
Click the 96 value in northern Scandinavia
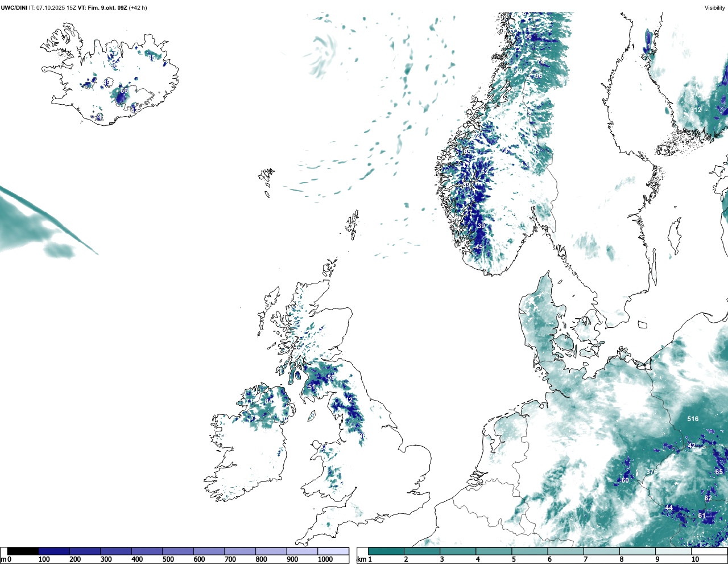(x=539, y=76)
